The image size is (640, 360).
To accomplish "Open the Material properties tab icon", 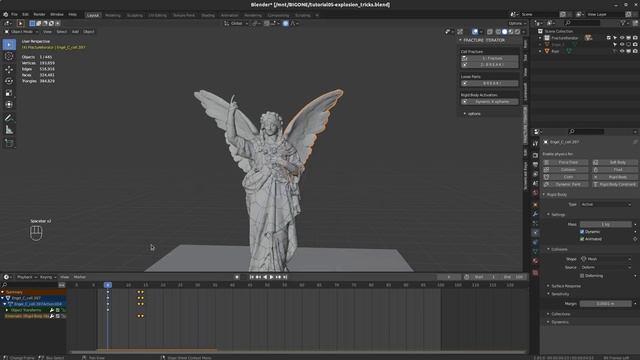I will pos(535,261).
